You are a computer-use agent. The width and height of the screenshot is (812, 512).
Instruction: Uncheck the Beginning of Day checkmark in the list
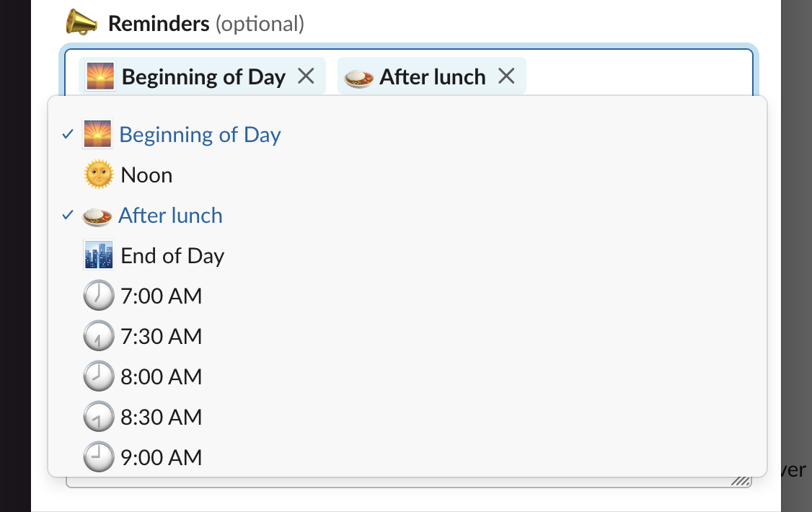[x=67, y=135]
